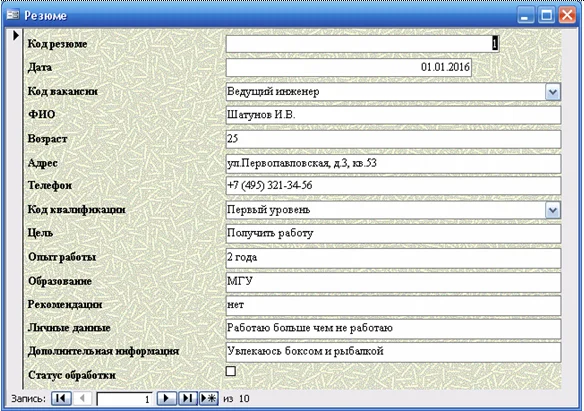Select the Дата field showing 01.01.2016
The image size is (584, 411).
(x=349, y=67)
